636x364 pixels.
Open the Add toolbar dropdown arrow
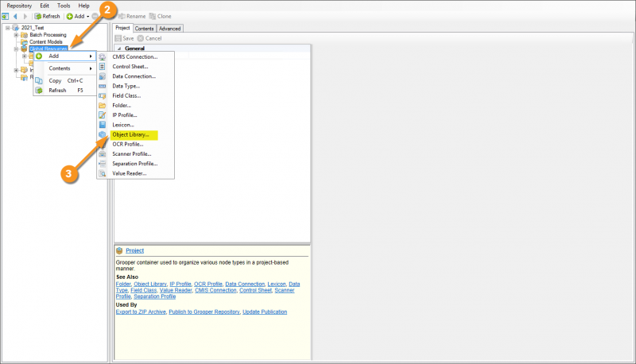(x=88, y=17)
